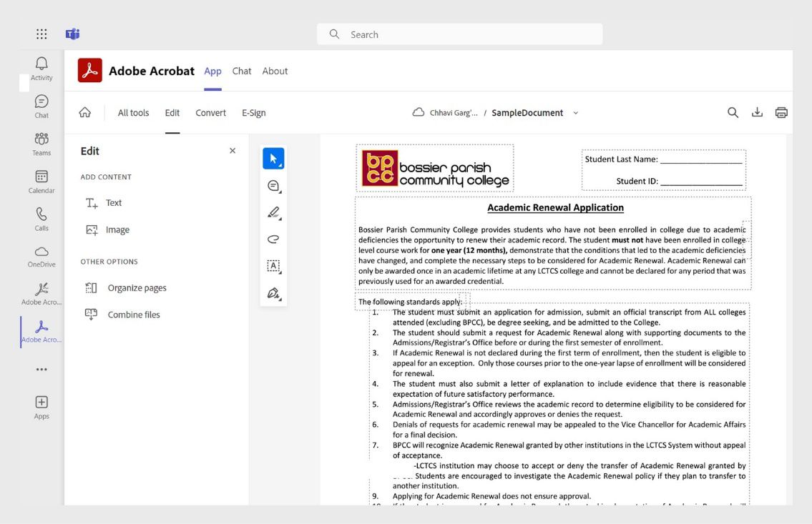The image size is (812, 524).
Task: Pick the pencil drawing tool
Action: pyautogui.click(x=272, y=211)
